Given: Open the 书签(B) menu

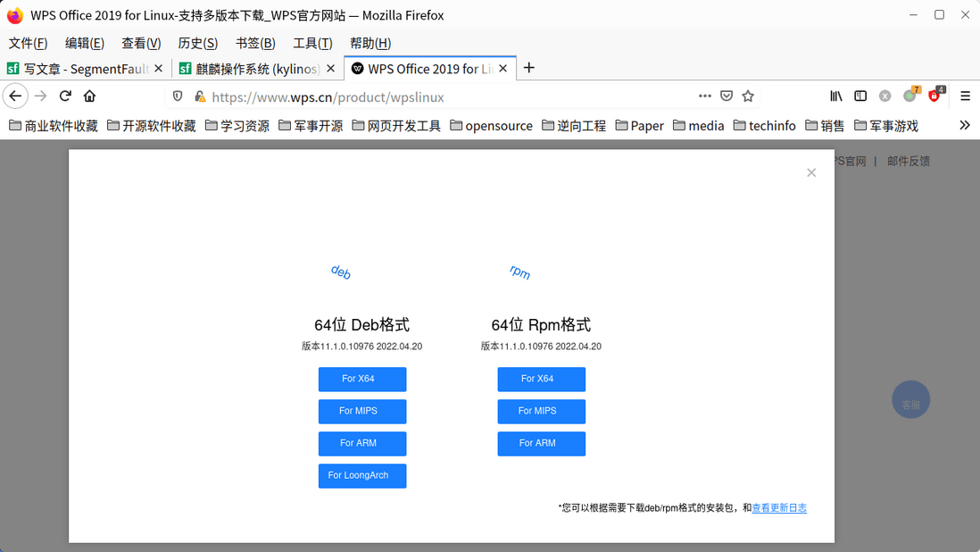Looking at the screenshot, I should point(255,43).
